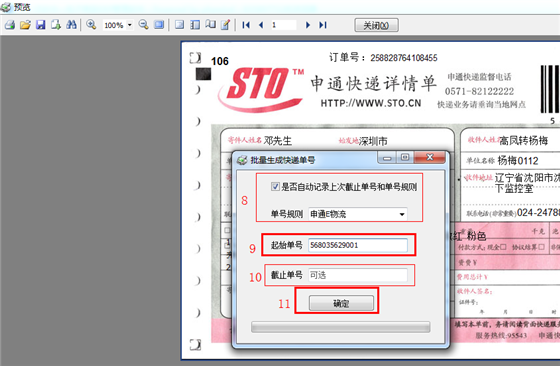The height and width of the screenshot is (366, 560).
Task: Click the dialog's printer title icon
Action: [242, 160]
